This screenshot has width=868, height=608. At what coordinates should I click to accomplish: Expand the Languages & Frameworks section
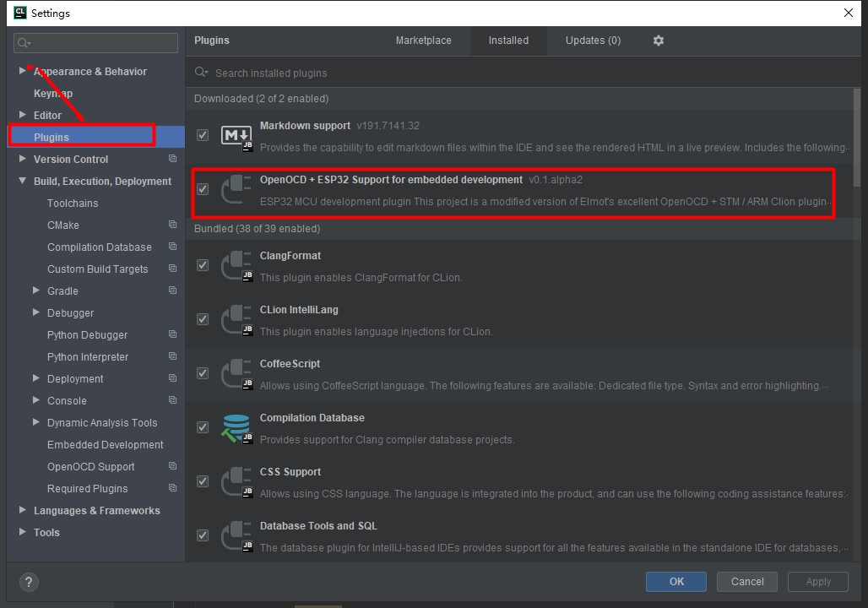[23, 510]
